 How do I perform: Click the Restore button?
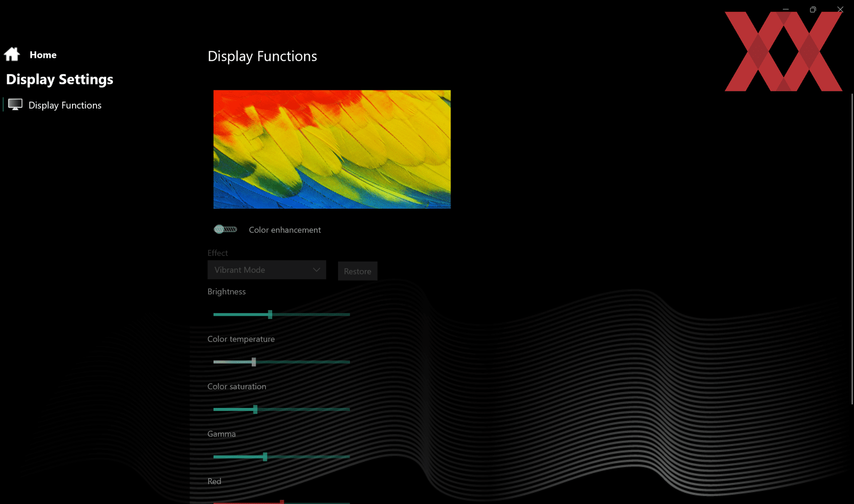tap(358, 271)
